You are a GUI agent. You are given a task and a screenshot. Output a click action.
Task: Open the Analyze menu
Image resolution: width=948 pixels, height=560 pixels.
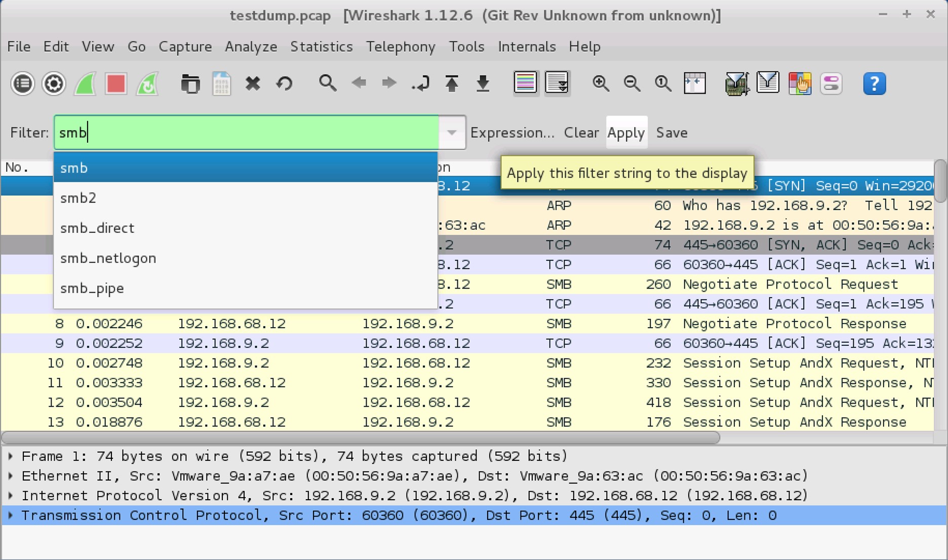pyautogui.click(x=251, y=47)
